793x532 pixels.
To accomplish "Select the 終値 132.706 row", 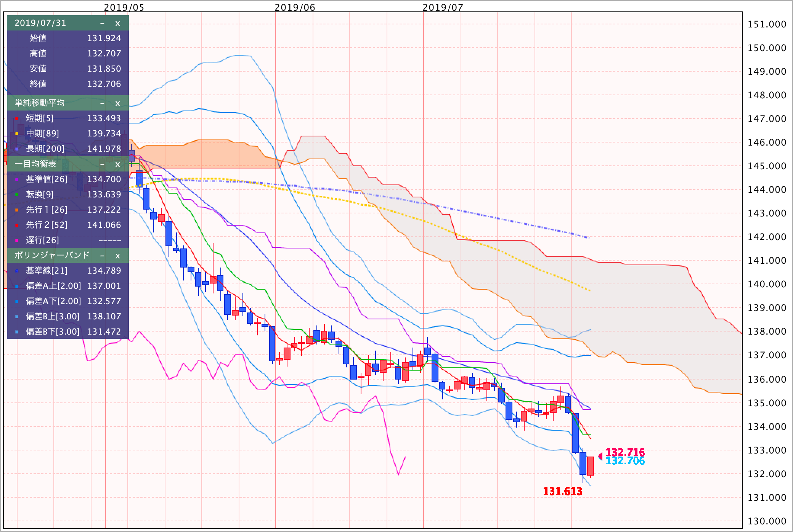I will [x=68, y=84].
